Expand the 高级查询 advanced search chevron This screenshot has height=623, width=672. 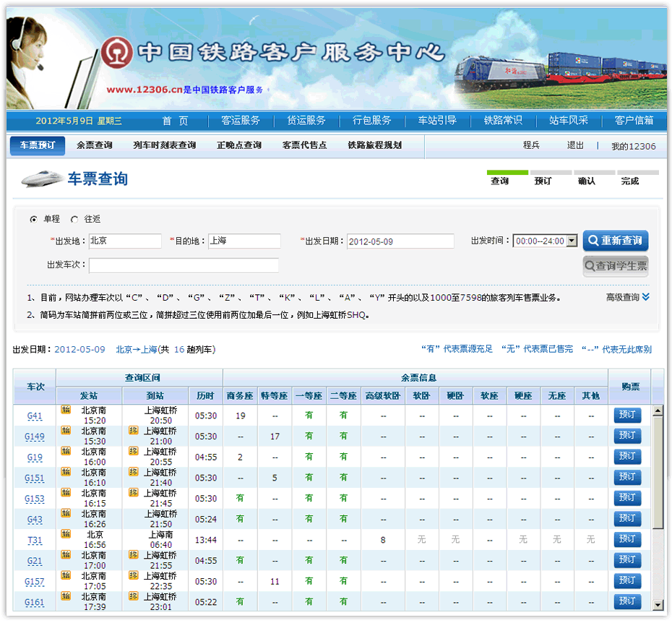[x=646, y=297]
